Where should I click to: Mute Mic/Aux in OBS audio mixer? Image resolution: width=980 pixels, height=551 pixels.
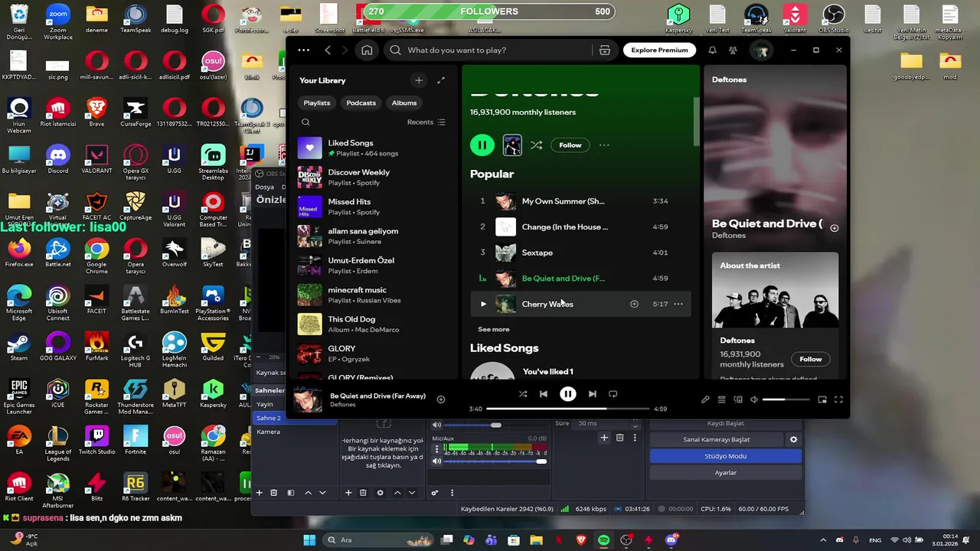point(436,461)
